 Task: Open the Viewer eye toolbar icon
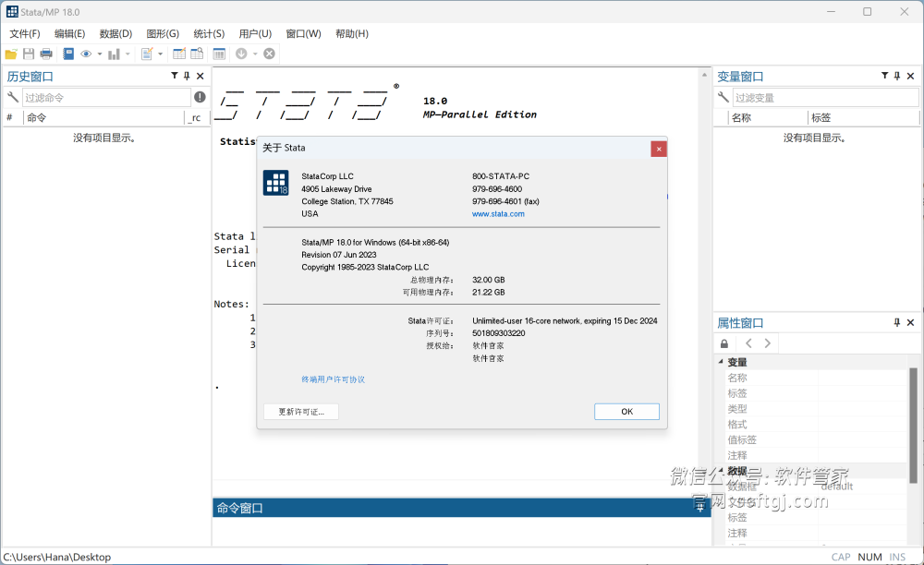coord(86,54)
